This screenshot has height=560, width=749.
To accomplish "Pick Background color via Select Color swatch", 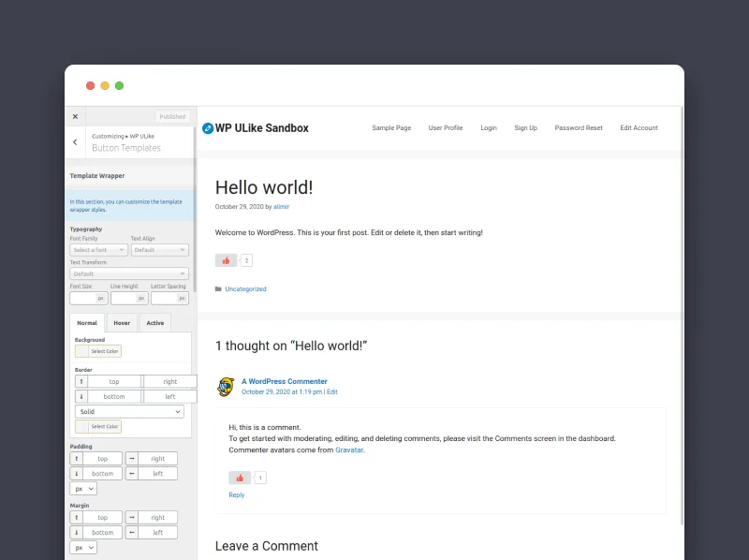I will [98, 351].
